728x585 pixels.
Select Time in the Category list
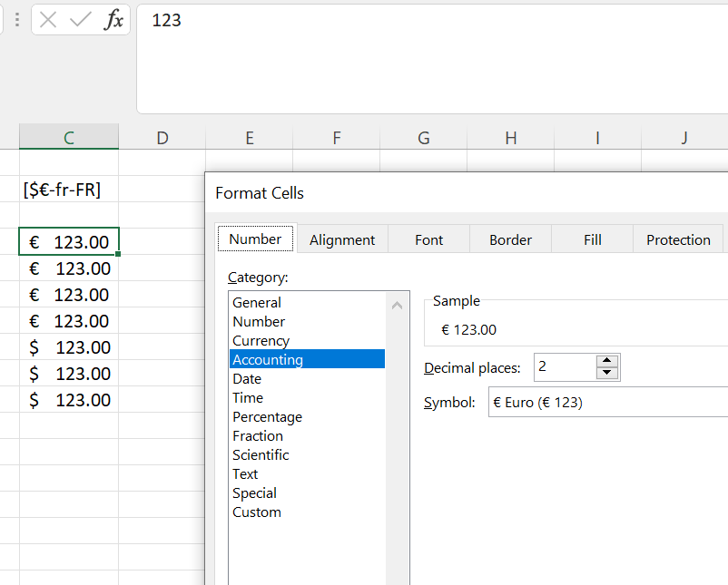[x=308, y=397]
